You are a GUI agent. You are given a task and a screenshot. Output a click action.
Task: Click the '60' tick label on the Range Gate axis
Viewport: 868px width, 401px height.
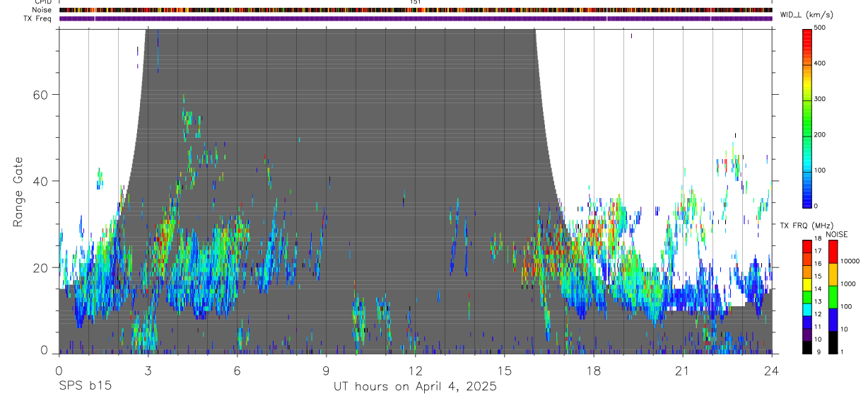[42, 94]
